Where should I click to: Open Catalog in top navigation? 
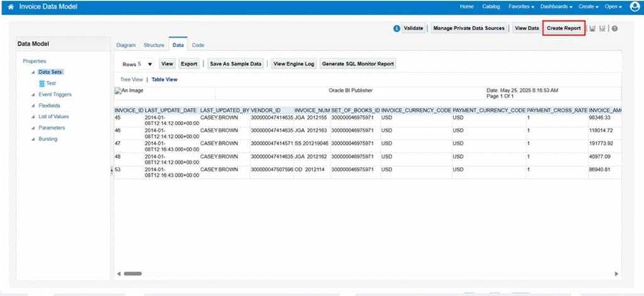[491, 6]
